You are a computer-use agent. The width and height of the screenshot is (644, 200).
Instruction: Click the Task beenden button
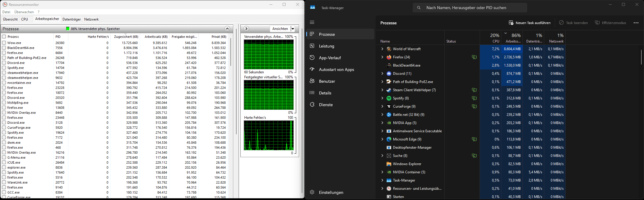[573, 23]
